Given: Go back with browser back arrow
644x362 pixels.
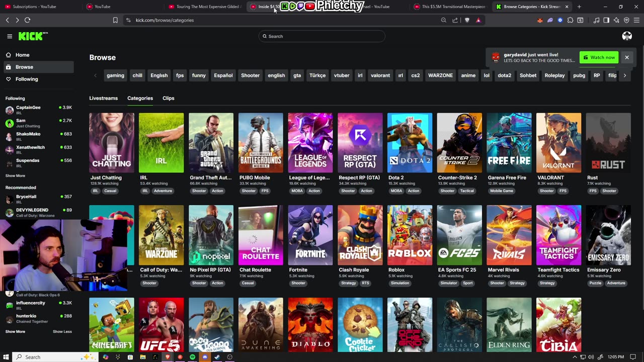Looking at the screenshot, I should 7,20.
